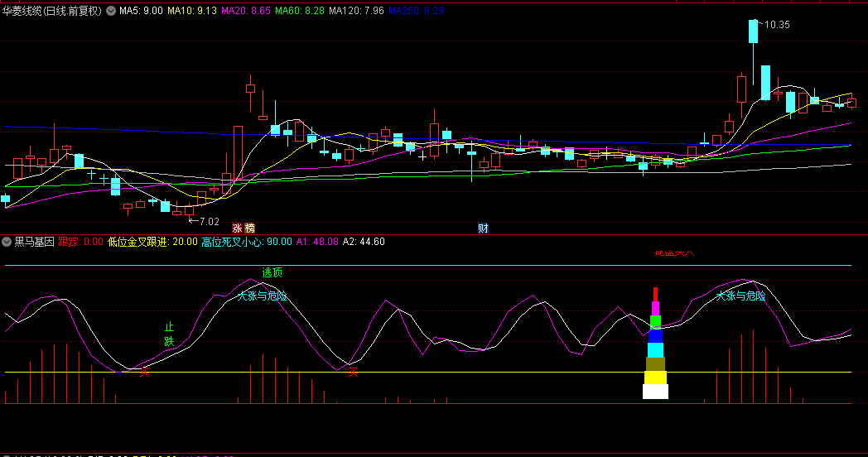The height and width of the screenshot is (457, 868).
Task: Click the 涨 event marker icon
Action: pyautogui.click(x=237, y=228)
